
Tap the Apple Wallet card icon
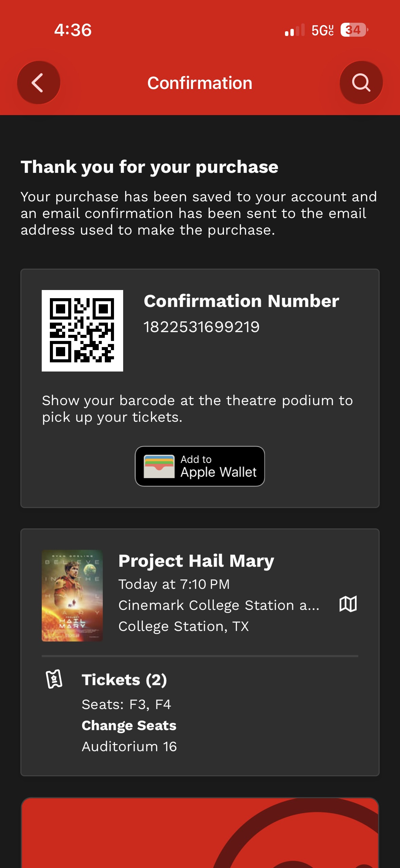(x=159, y=466)
